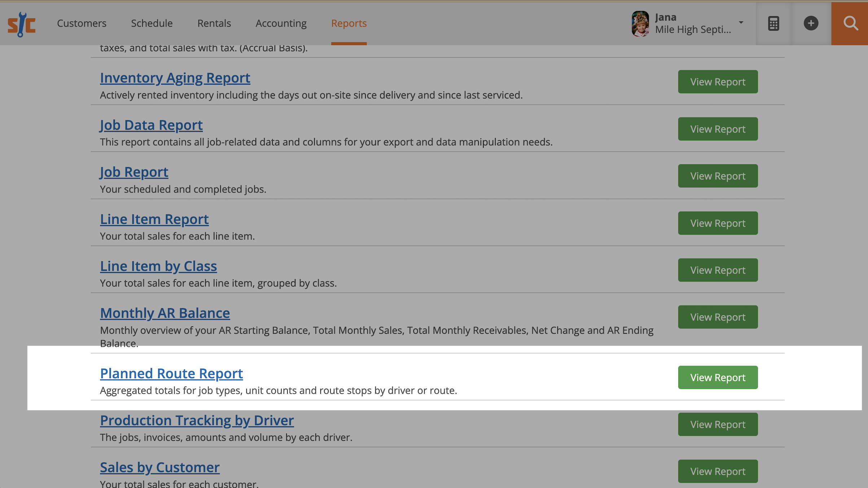The height and width of the screenshot is (488, 868).
Task: View Report for Planned Route Report
Action: click(x=718, y=377)
